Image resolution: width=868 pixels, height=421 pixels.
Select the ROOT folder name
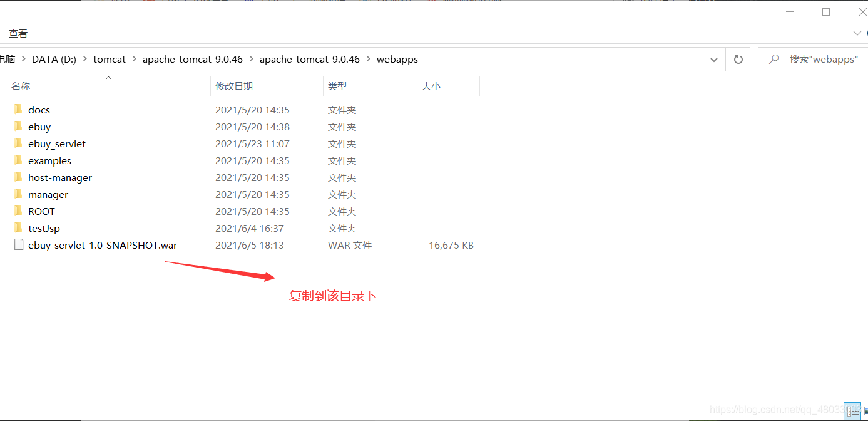[x=41, y=211]
